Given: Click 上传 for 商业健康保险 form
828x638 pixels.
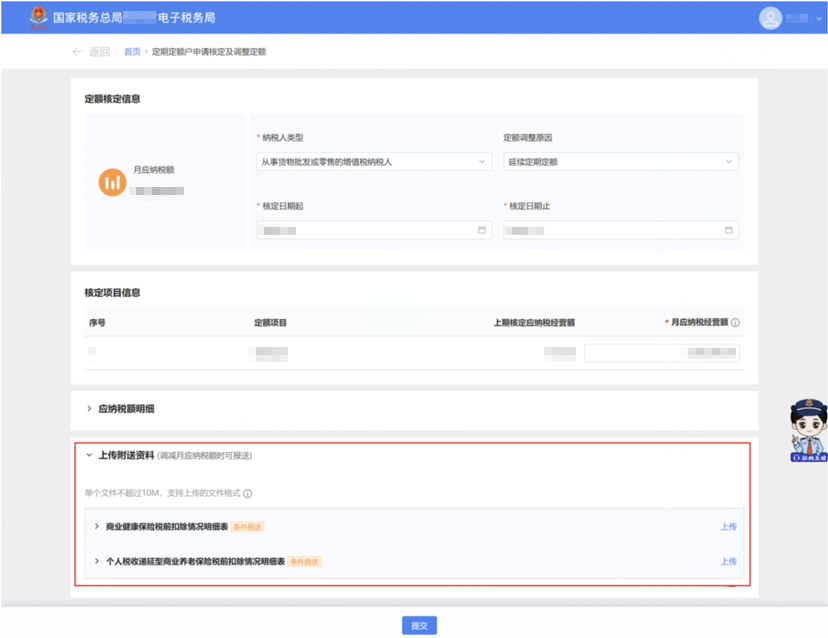Looking at the screenshot, I should tap(728, 526).
